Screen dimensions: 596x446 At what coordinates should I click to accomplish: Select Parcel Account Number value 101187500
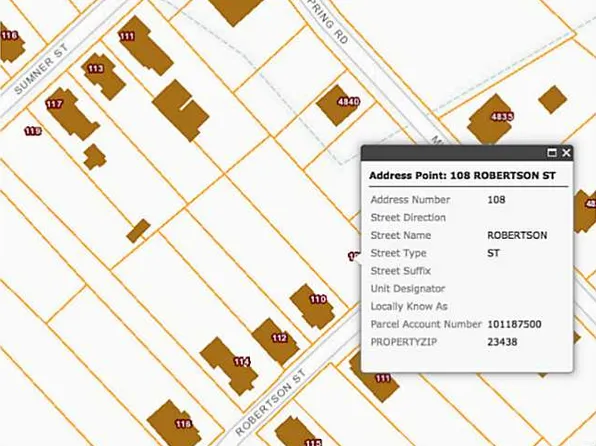514,324
